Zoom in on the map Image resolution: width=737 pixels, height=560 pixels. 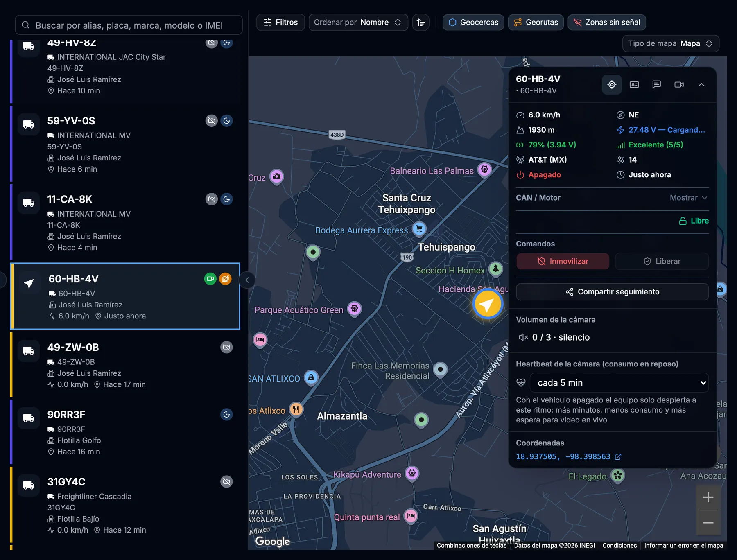pos(708,497)
